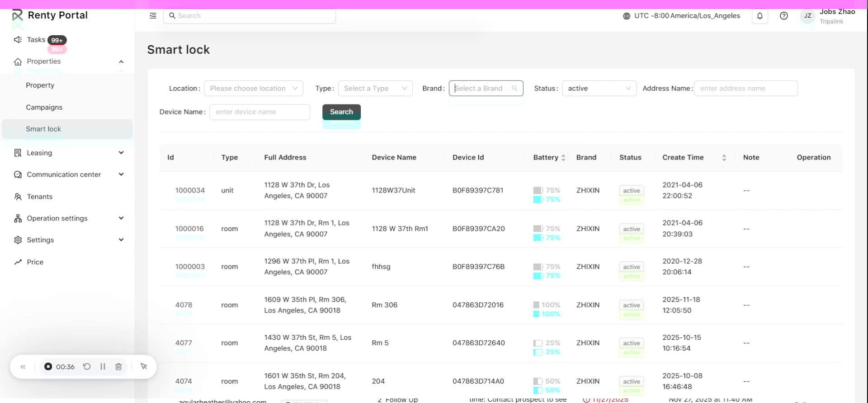
Task: Click the recorder stop record icon
Action: [x=48, y=366]
